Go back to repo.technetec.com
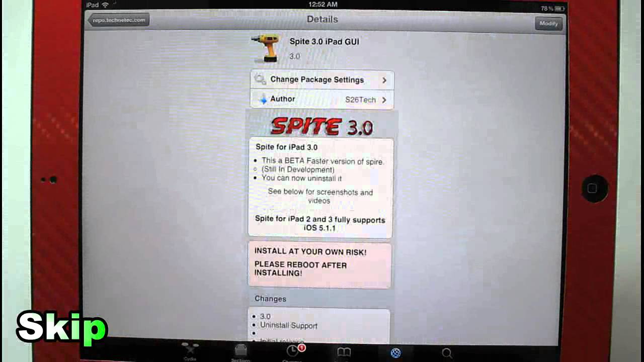644x362 pixels. coord(118,20)
